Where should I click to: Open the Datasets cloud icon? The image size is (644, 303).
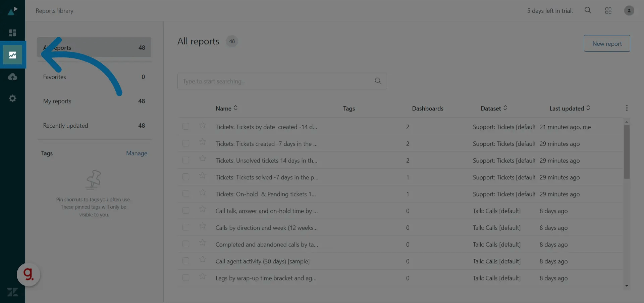(x=12, y=77)
